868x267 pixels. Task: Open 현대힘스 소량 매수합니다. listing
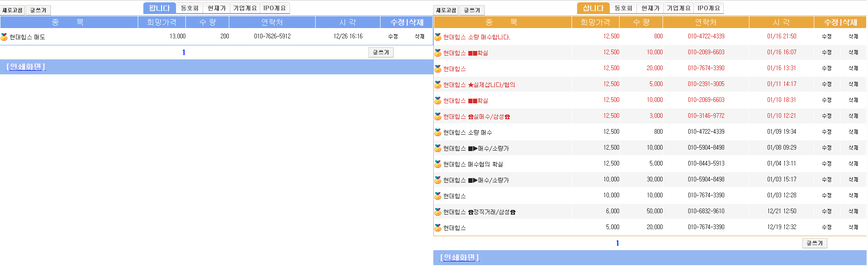pyautogui.click(x=477, y=37)
